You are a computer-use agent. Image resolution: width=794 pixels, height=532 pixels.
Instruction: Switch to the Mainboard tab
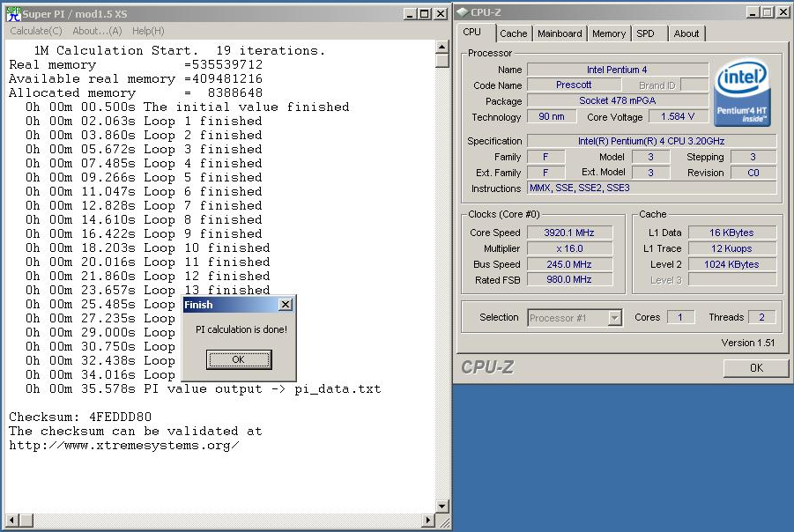point(560,33)
